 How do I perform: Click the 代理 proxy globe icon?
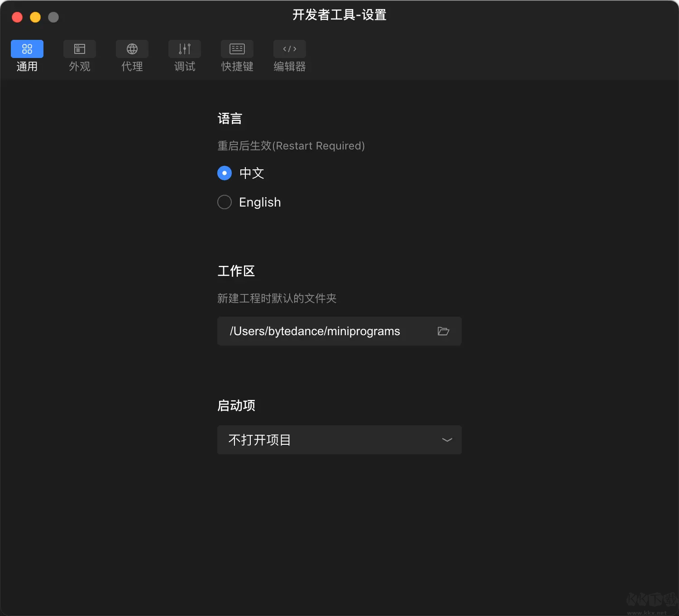pos(132,48)
